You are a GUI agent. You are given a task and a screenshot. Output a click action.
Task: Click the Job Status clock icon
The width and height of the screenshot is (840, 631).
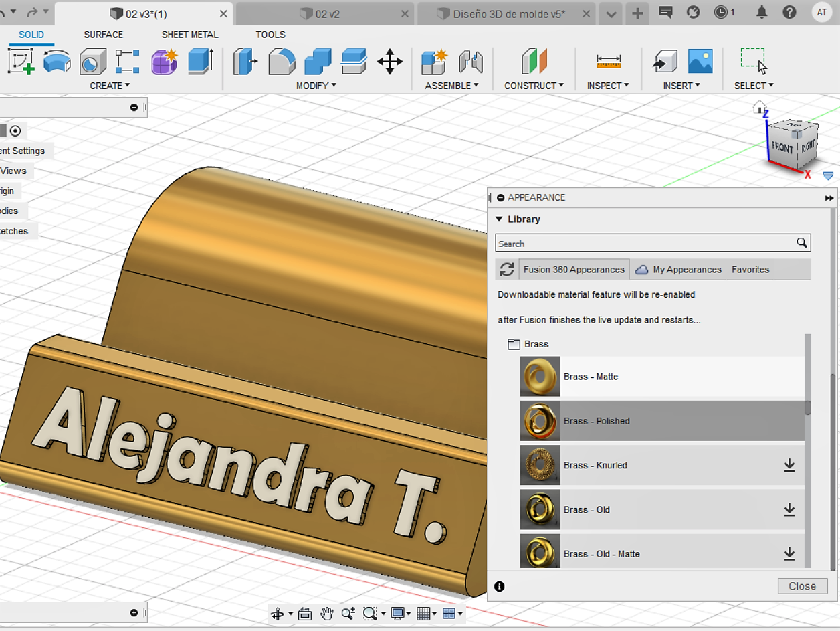click(x=721, y=12)
